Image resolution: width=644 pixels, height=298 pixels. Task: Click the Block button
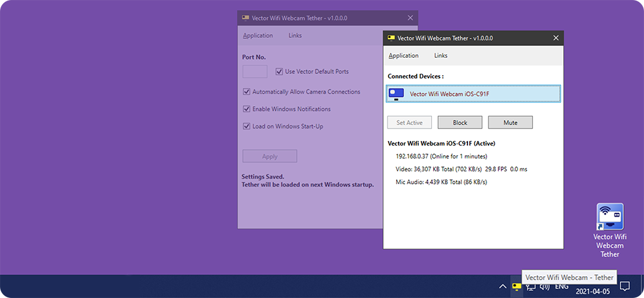(x=460, y=122)
